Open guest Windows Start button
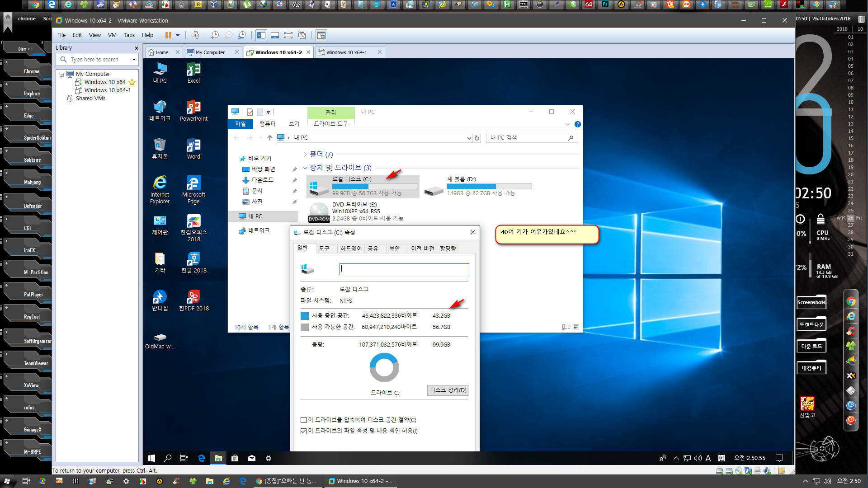The image size is (868, 488). tap(151, 458)
